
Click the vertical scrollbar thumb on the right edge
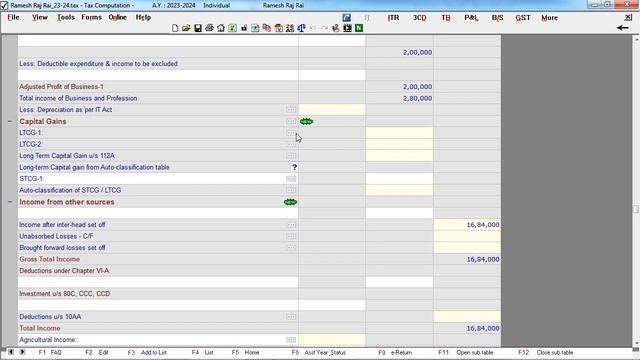[x=636, y=209]
